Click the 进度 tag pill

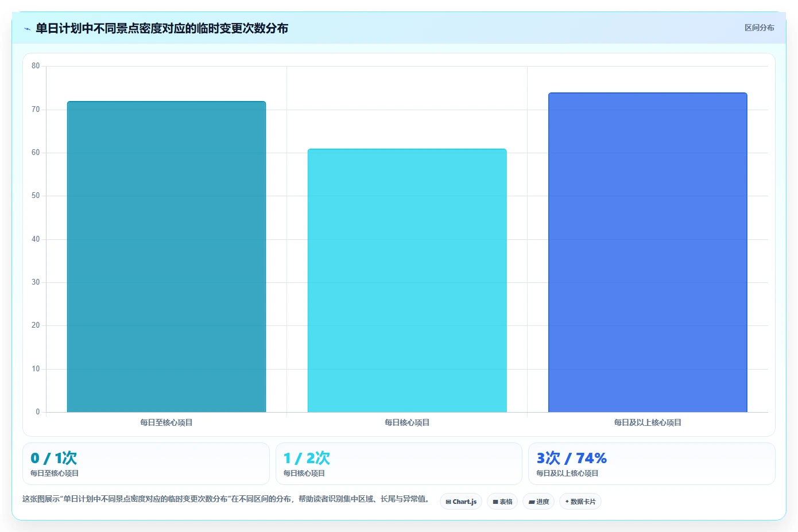539,502
